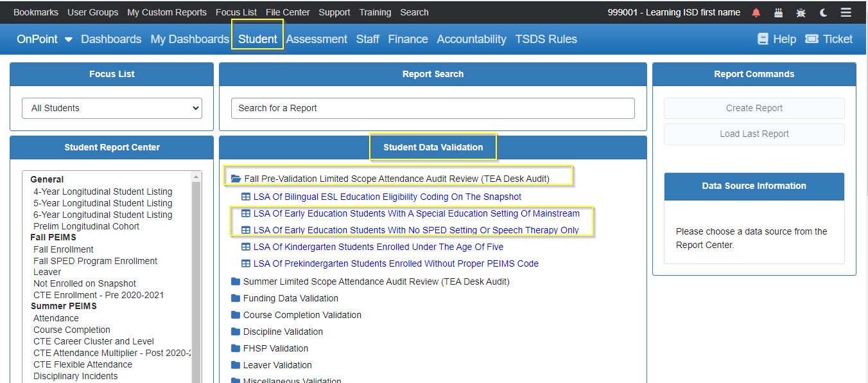Click folder icon beside Discipline Validation
The image size is (868, 383).
pyautogui.click(x=236, y=332)
